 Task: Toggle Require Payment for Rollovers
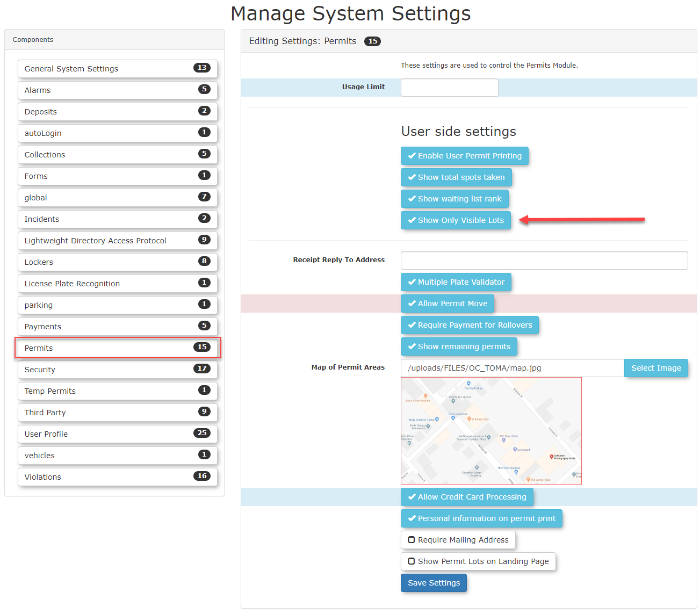click(x=470, y=325)
